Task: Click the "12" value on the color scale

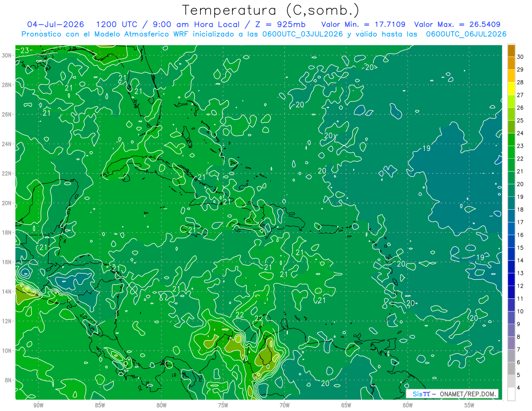Action: [x=520, y=286]
